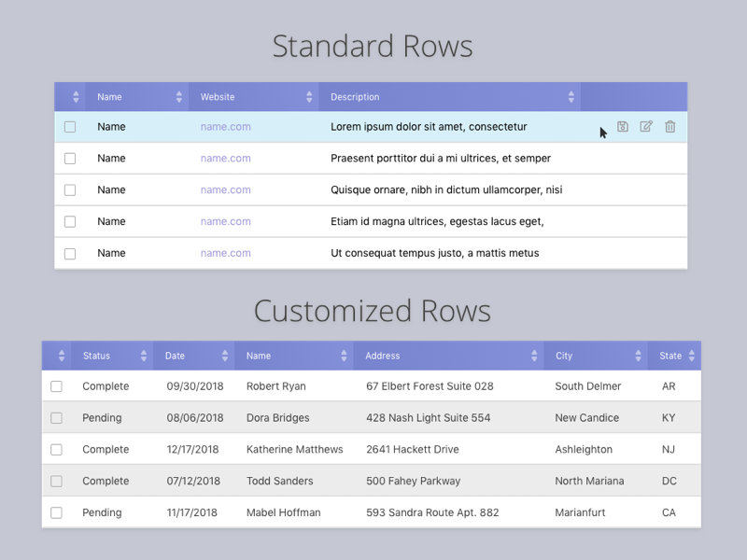
Task: Sort Customized Rows by the Name column arrows
Action: tap(344, 356)
